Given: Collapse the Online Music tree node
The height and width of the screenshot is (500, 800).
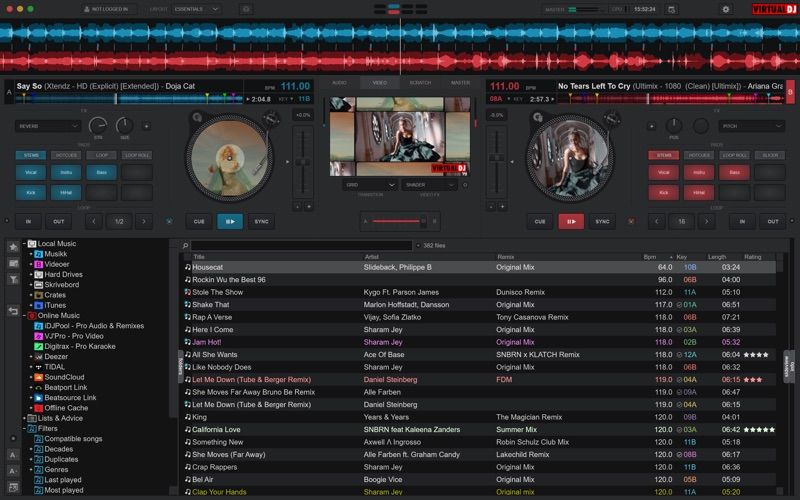Looking at the screenshot, I should click(24, 316).
